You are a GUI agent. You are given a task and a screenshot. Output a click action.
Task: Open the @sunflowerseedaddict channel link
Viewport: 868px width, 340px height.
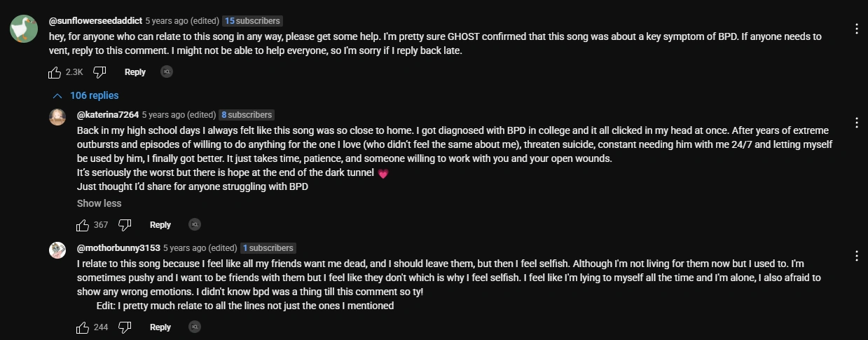(x=95, y=21)
